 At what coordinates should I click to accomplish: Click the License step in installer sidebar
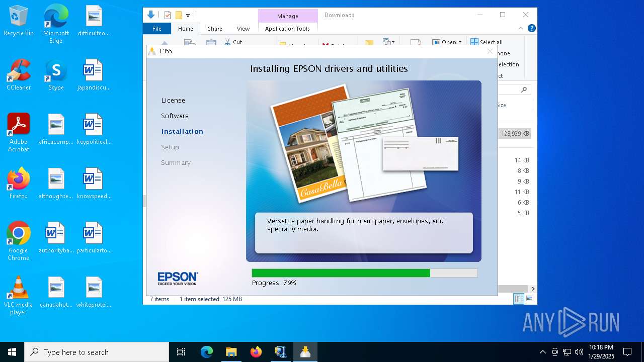pyautogui.click(x=173, y=101)
